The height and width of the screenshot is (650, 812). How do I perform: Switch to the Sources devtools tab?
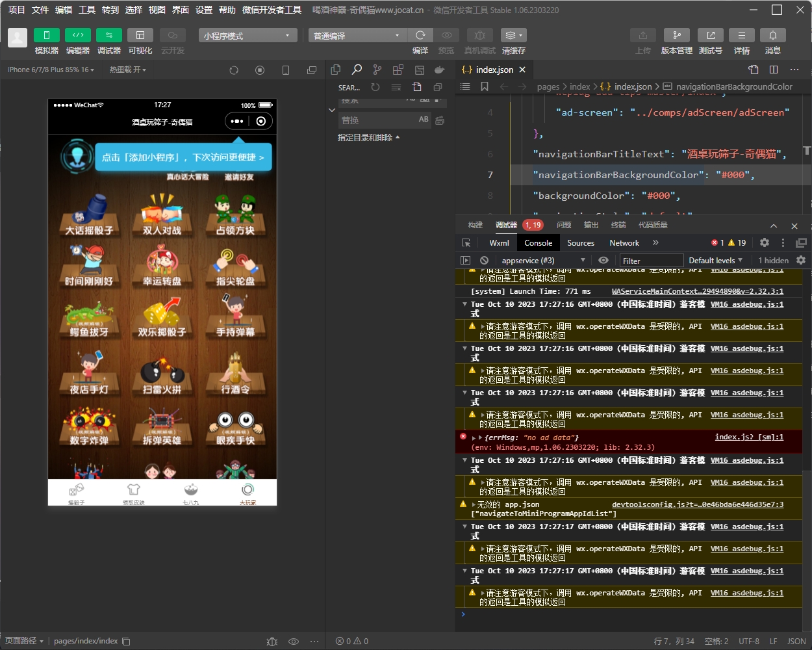(581, 243)
